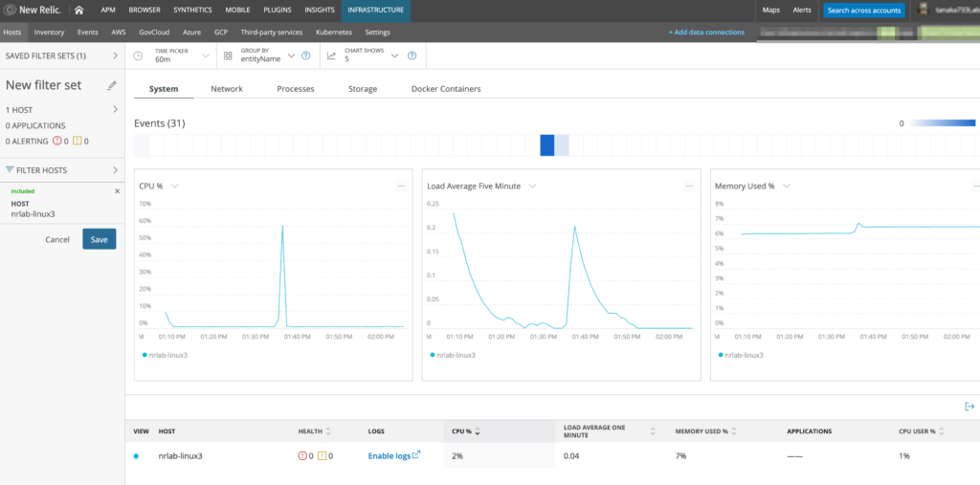Change the Memory Used % metric dropdown

click(x=787, y=186)
